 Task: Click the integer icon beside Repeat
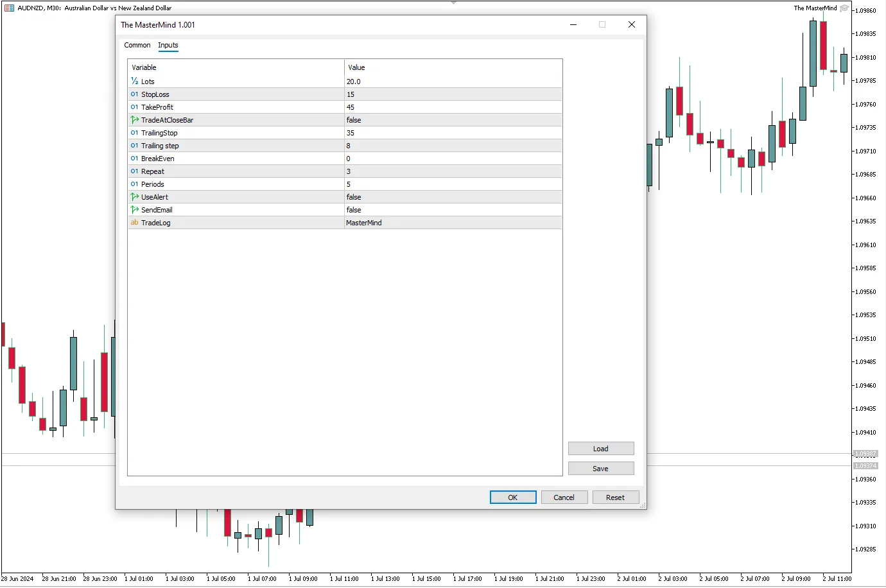click(x=135, y=171)
